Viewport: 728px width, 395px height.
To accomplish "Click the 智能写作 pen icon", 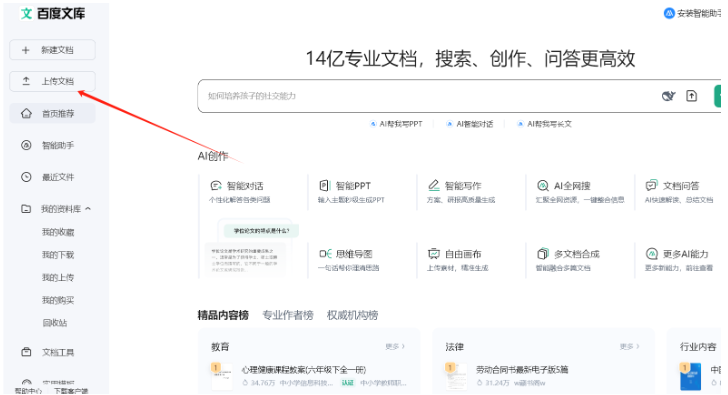I will pos(434,185).
